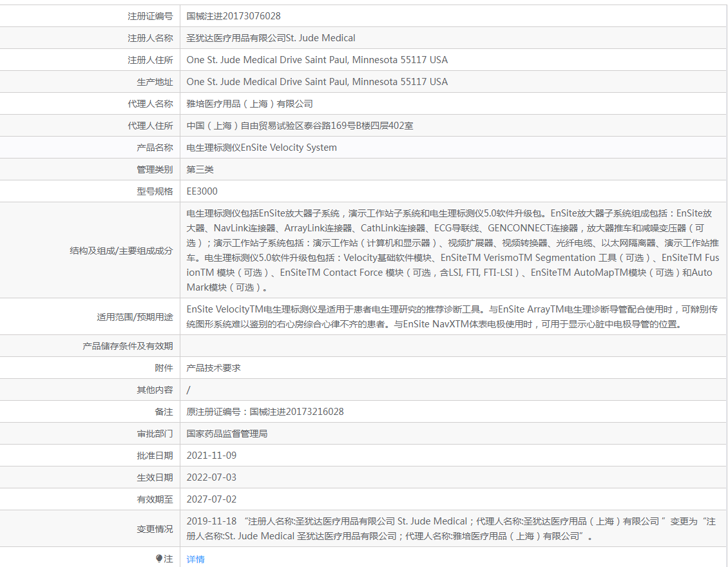Select expiry date 2027-07-02
Image resolution: width=728 pixels, height=567 pixels.
coord(211,499)
